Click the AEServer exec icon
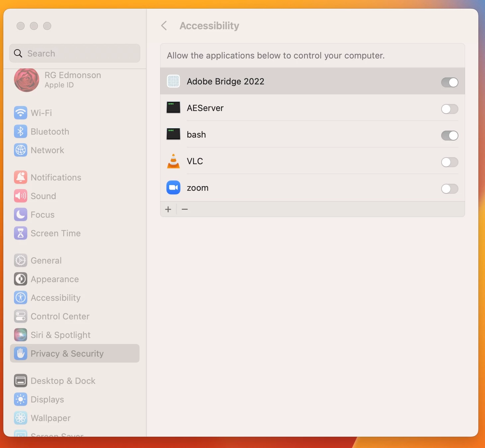This screenshot has width=485, height=448. point(173,108)
